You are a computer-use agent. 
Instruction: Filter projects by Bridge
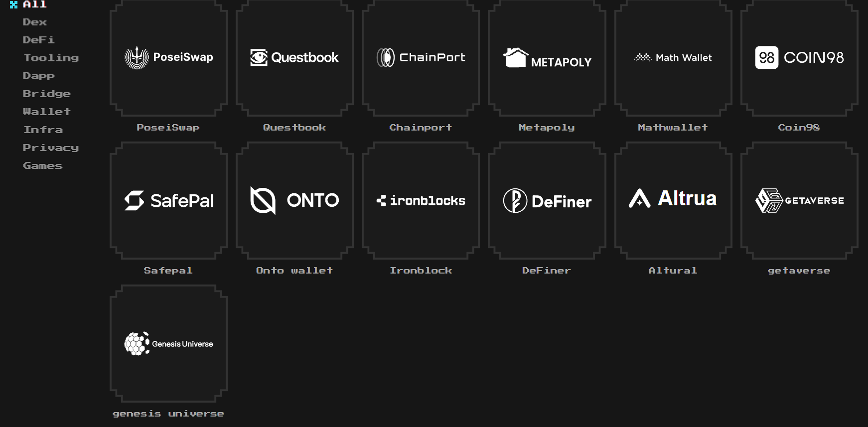click(46, 94)
